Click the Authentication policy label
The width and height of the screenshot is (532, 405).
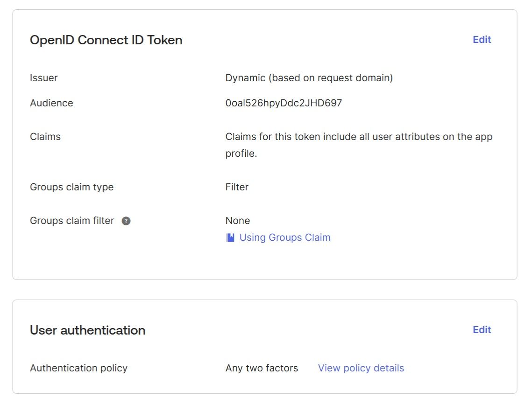tap(78, 368)
